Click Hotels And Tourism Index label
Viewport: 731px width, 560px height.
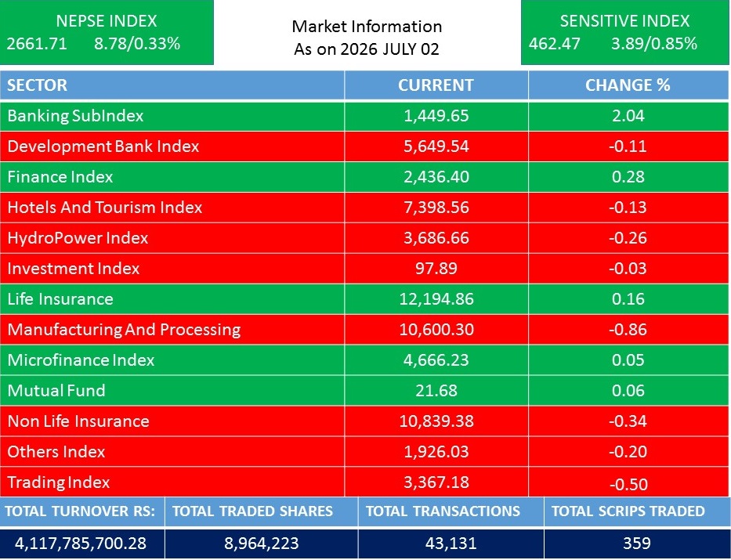[105, 208]
